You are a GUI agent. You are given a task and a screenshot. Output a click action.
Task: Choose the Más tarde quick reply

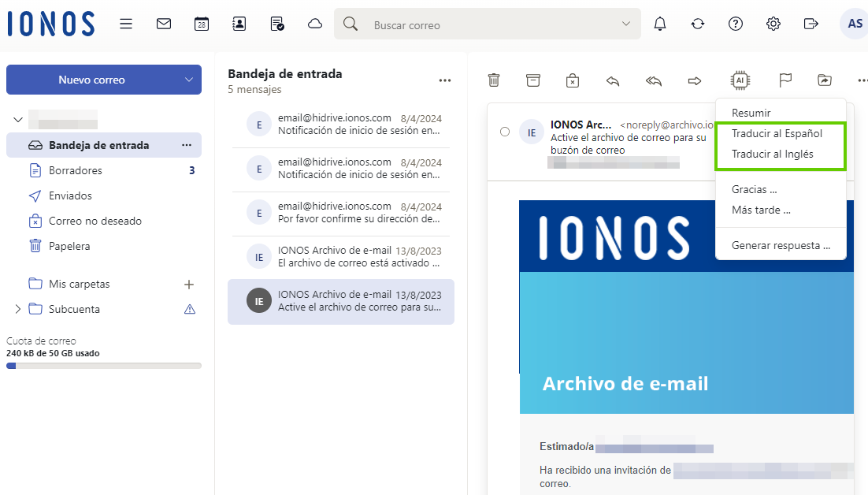click(x=761, y=210)
